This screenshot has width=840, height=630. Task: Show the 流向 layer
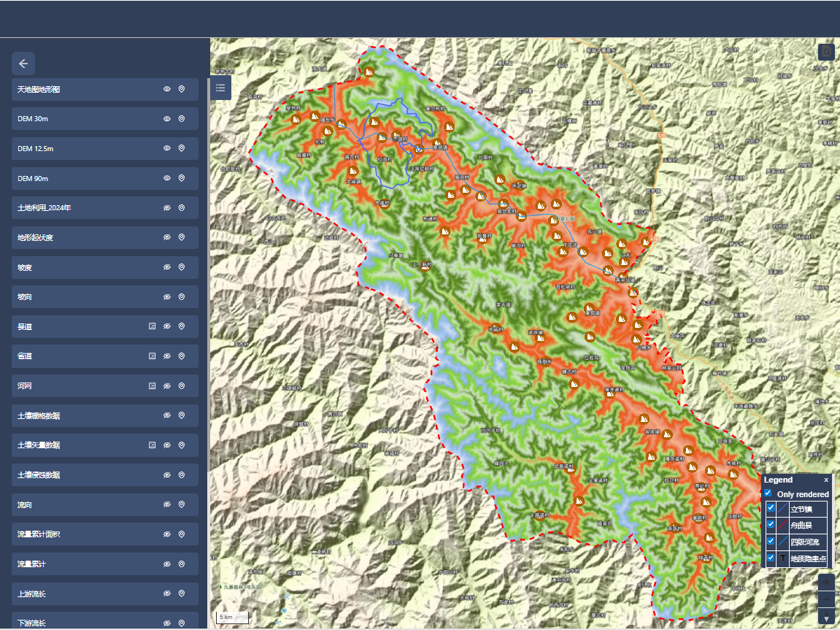point(167,504)
